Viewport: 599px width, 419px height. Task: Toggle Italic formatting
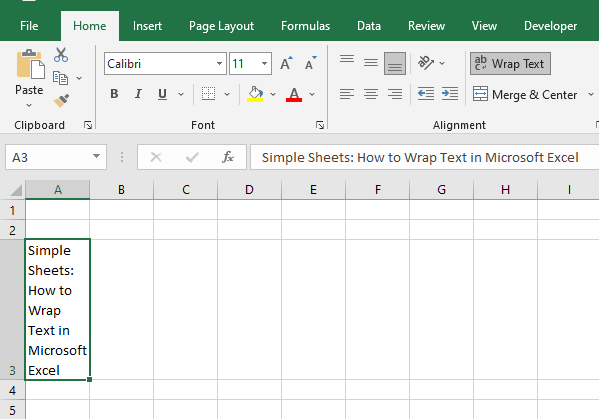[x=138, y=94]
